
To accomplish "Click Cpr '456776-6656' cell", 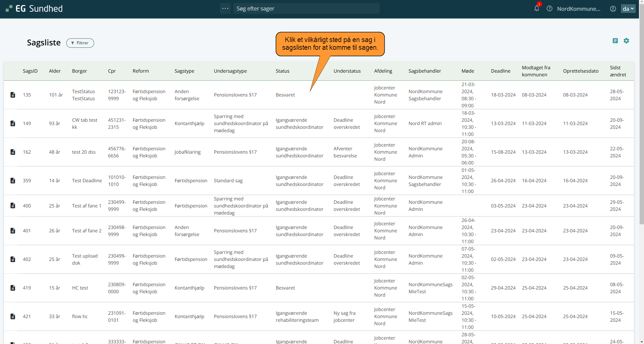I will (117, 152).
